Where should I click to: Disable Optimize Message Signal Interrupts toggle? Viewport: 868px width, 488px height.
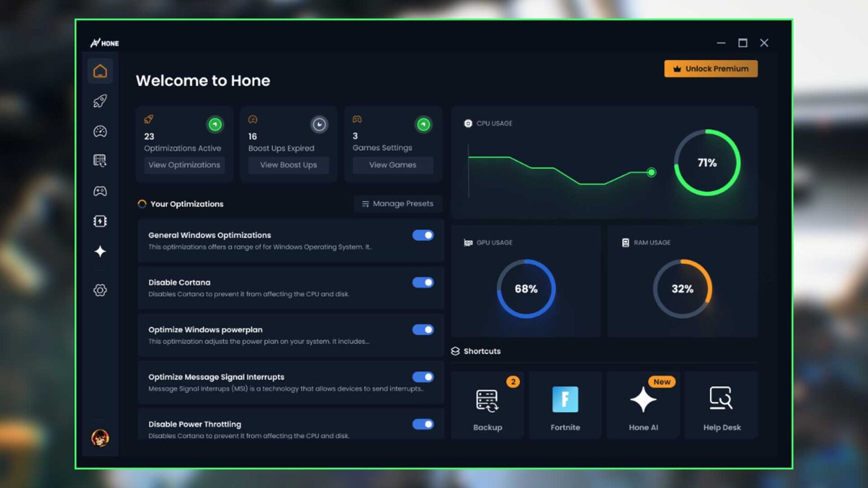pos(423,377)
